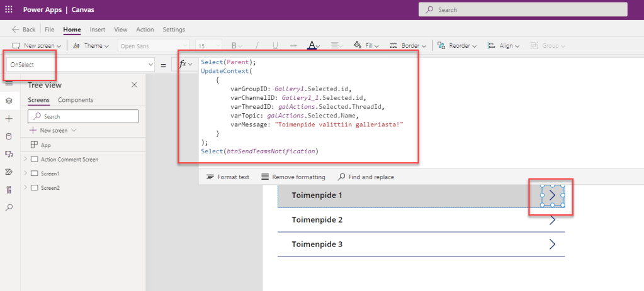This screenshot has width=644, height=291.
Task: Open the Data sources sidebar icon
Action: [9, 136]
